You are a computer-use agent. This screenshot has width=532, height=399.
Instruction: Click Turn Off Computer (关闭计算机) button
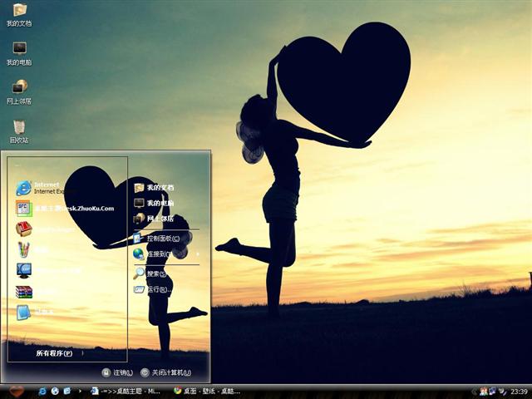(166, 372)
